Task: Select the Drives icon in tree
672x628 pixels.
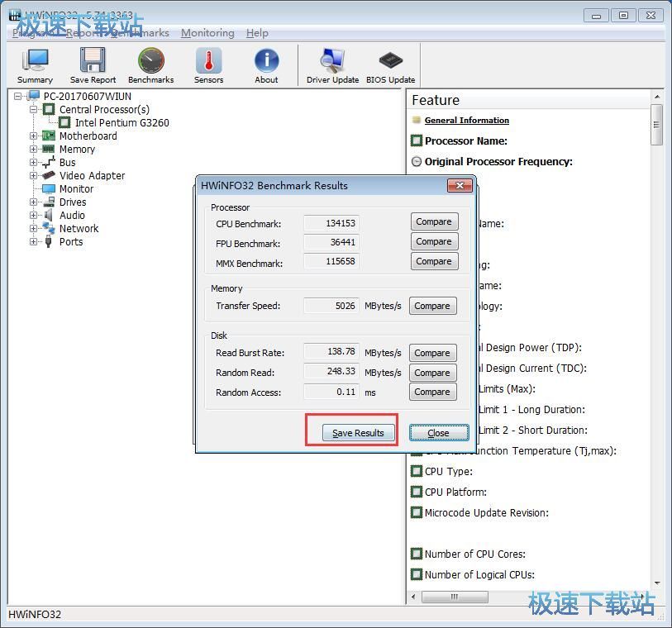Action: pos(49,202)
